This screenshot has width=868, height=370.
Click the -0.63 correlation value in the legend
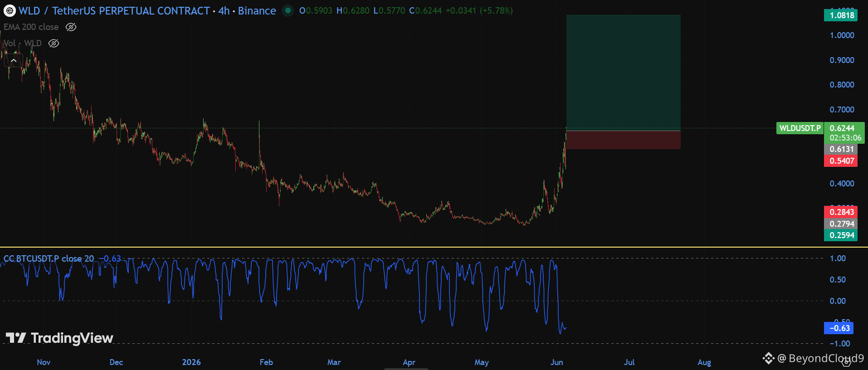(110, 258)
